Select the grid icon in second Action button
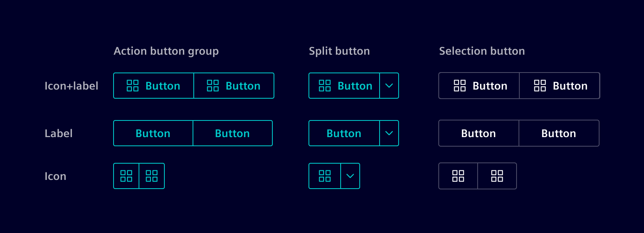The image size is (644, 233). click(x=213, y=86)
